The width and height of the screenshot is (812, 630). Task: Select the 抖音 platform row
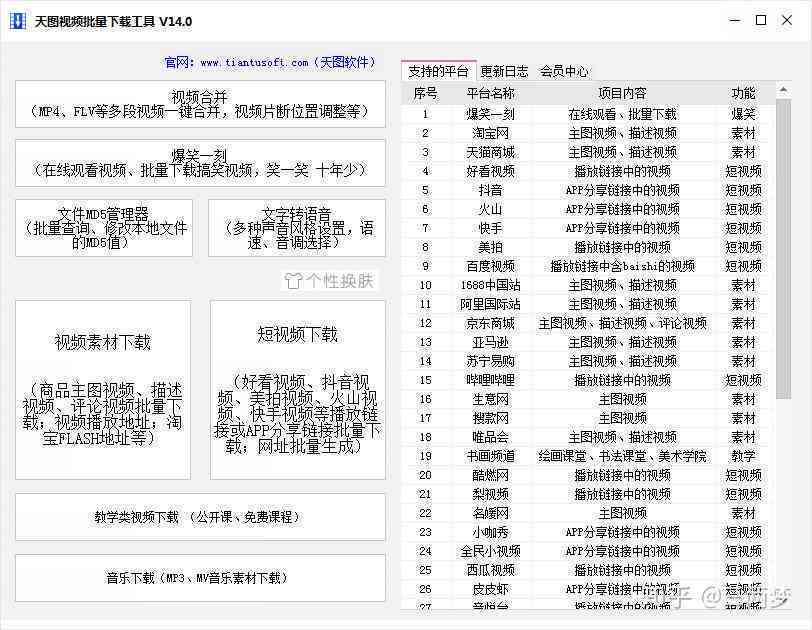click(588, 190)
